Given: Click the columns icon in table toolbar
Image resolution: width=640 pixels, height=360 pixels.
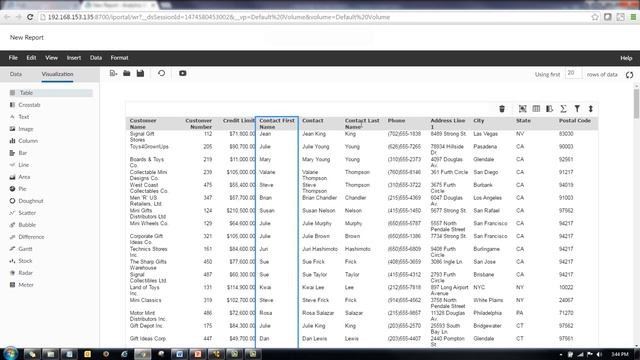Looking at the screenshot, I should coord(536,109).
